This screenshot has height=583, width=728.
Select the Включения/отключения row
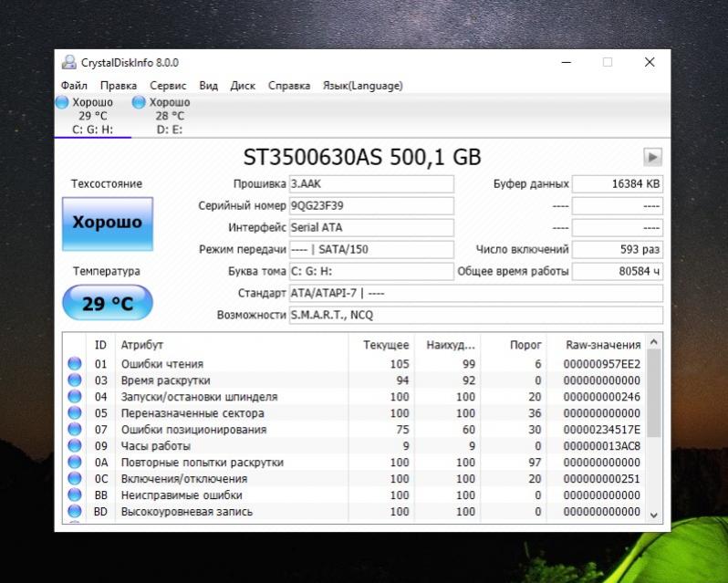pos(355,479)
